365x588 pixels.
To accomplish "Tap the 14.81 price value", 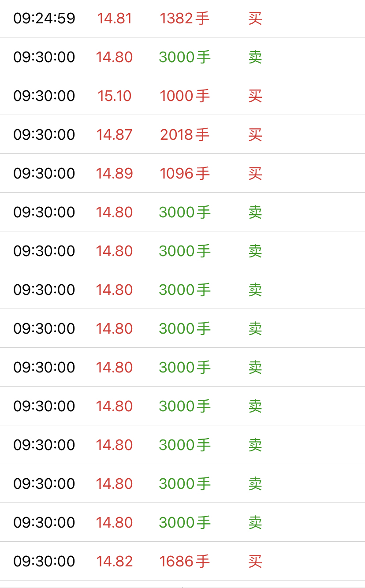I will pos(115,19).
